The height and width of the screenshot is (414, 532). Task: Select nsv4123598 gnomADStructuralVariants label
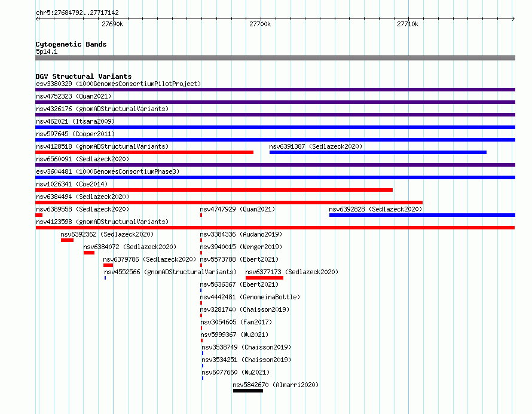click(102, 222)
